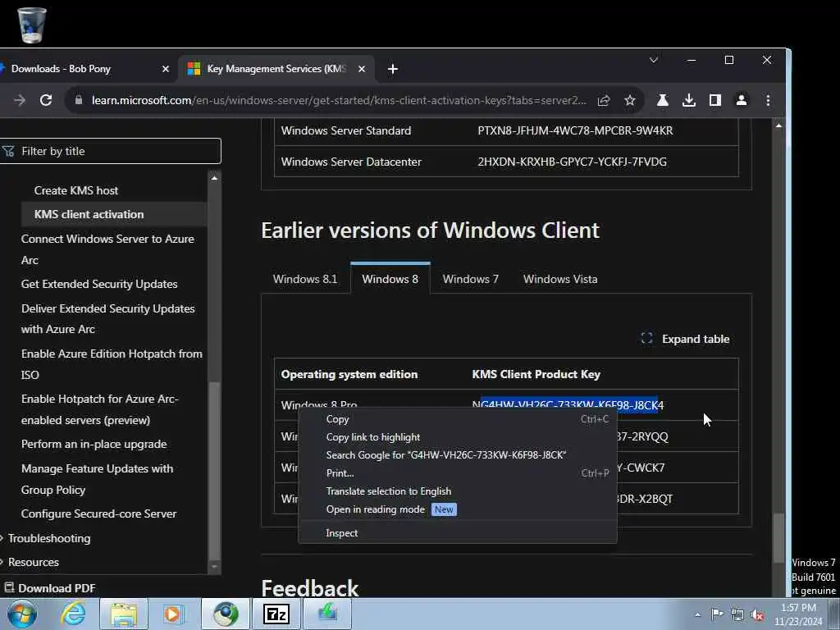This screenshot has height=630, width=840.
Task: Open Manage Feature Updates with Group Policy
Action: coord(97,479)
